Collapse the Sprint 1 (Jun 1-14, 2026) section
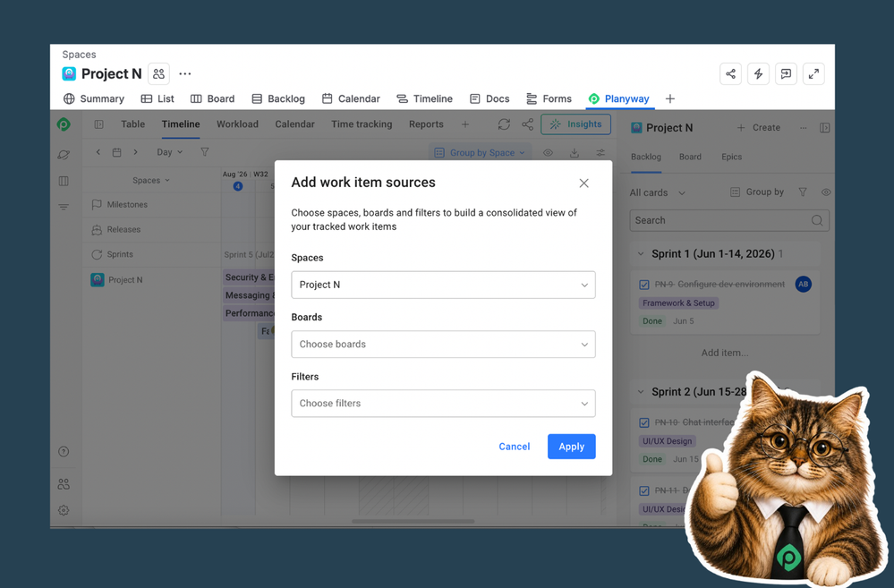This screenshot has width=894, height=588. (640, 254)
